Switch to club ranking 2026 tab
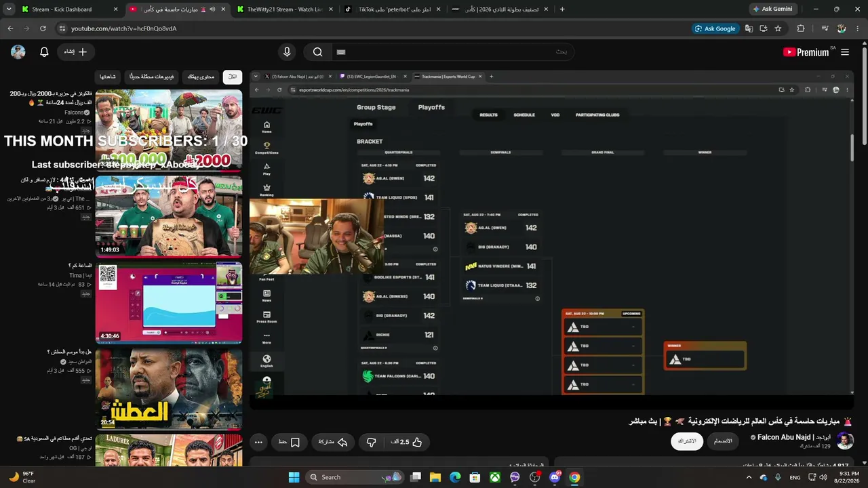This screenshot has width=868, height=488. (x=500, y=9)
